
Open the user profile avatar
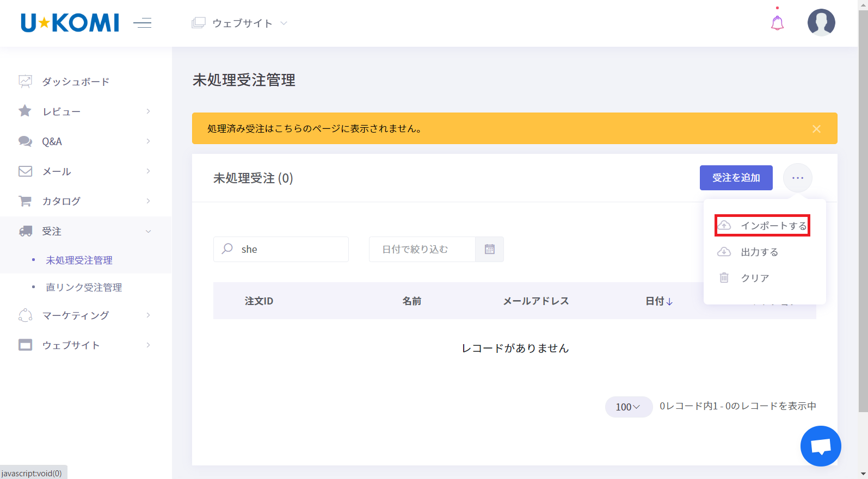pos(821,23)
